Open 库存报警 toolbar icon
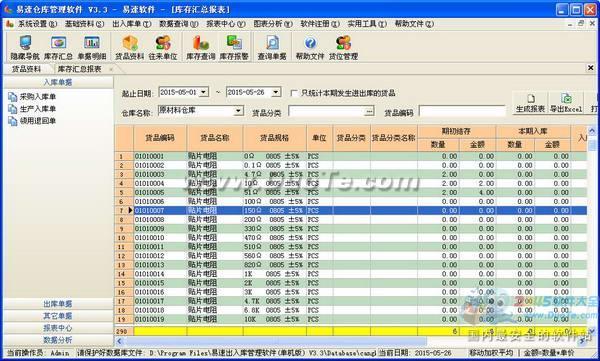 click(234, 47)
